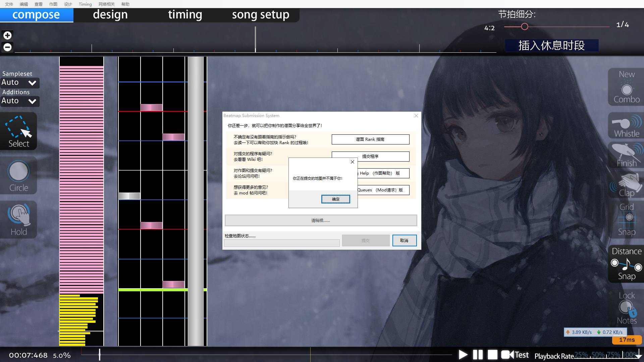
Task: Click the 5.0% song progress value
Action: click(x=62, y=355)
